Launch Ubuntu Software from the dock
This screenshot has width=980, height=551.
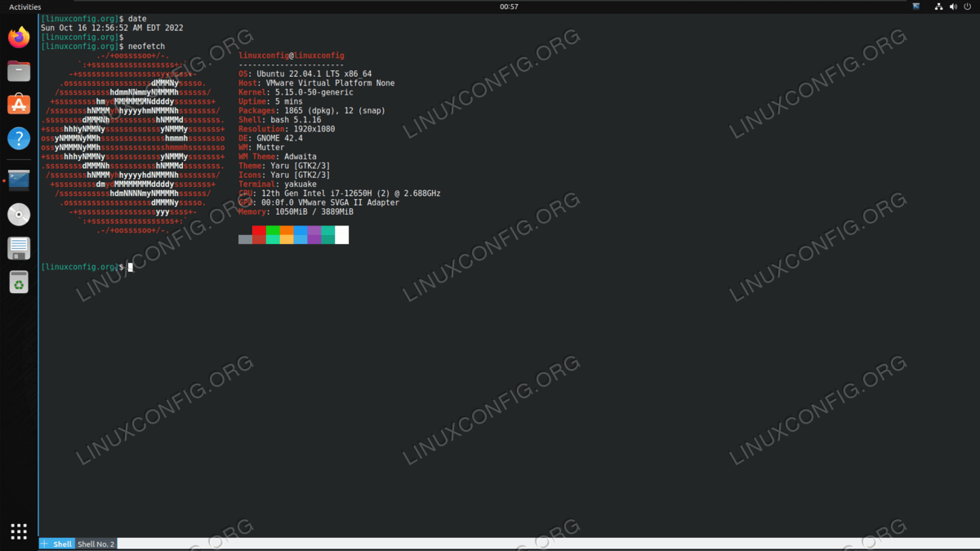(x=19, y=104)
